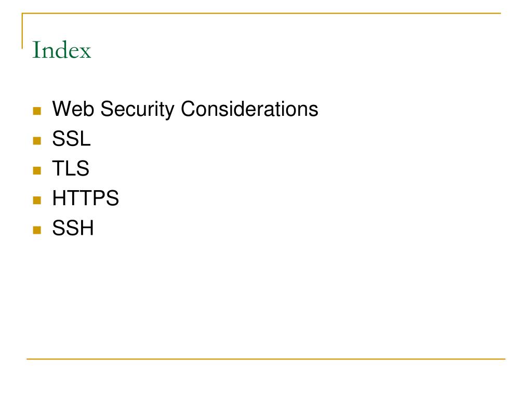This screenshot has height=399, width=532.
Task: Click the letter n in Index title
Action: pyautogui.click(x=47, y=52)
